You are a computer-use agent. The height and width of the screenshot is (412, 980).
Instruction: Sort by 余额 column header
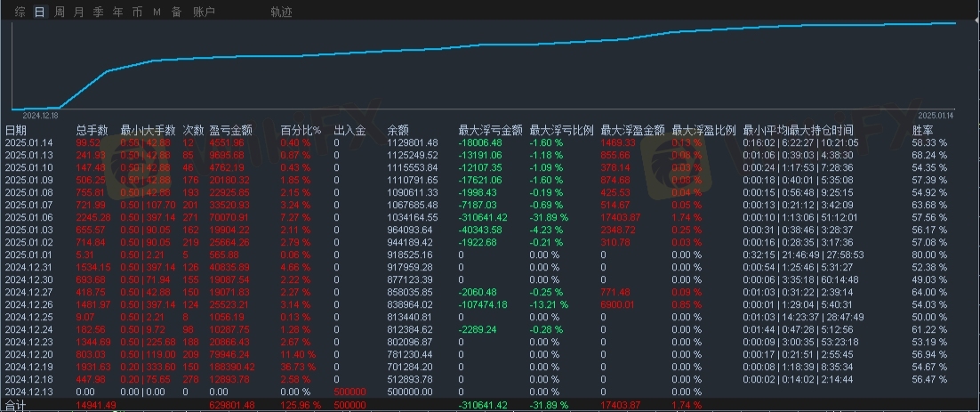click(398, 131)
